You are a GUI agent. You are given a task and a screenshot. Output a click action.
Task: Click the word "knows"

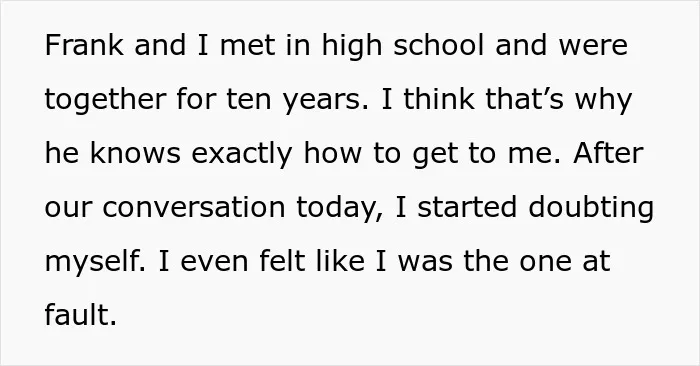click(x=135, y=153)
